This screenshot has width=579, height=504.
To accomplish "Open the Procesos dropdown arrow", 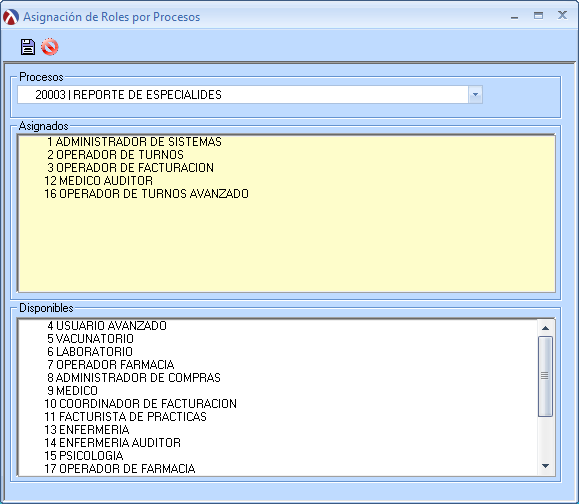I will coord(475,95).
